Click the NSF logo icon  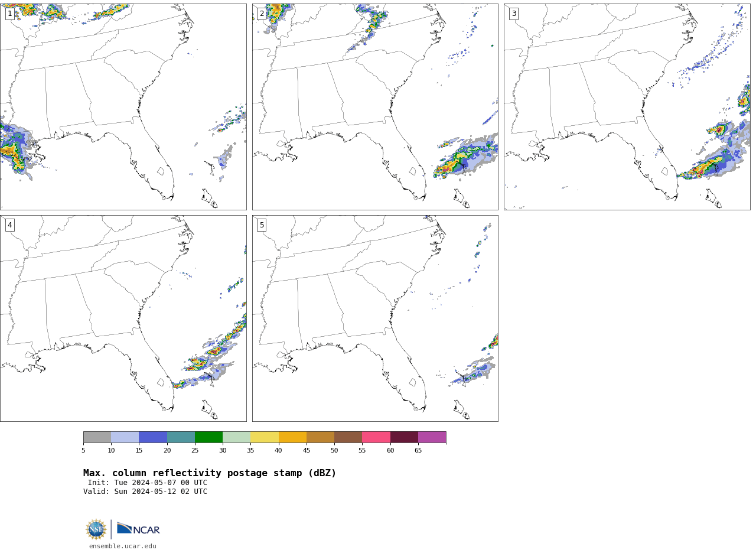(x=96, y=529)
